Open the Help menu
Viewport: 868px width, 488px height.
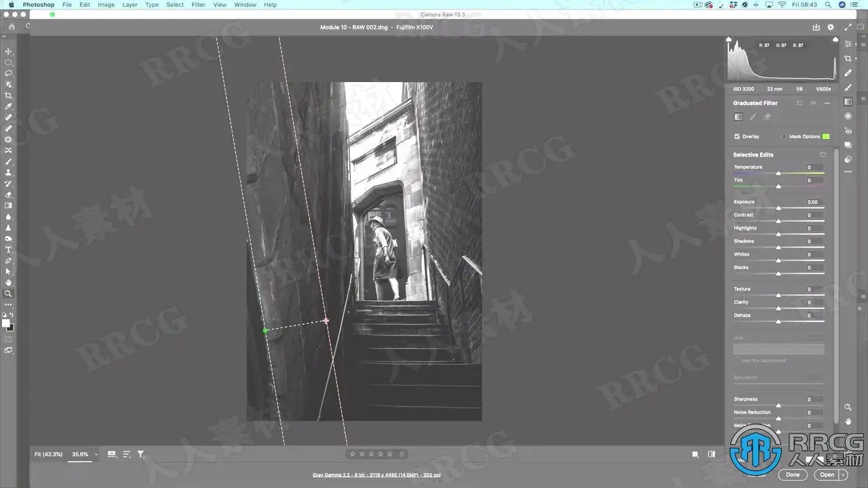click(270, 5)
